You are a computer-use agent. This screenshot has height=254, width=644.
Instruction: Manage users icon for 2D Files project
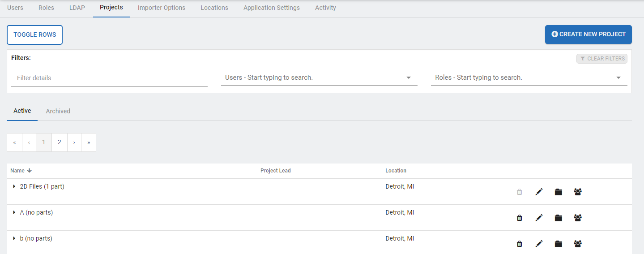578,192
